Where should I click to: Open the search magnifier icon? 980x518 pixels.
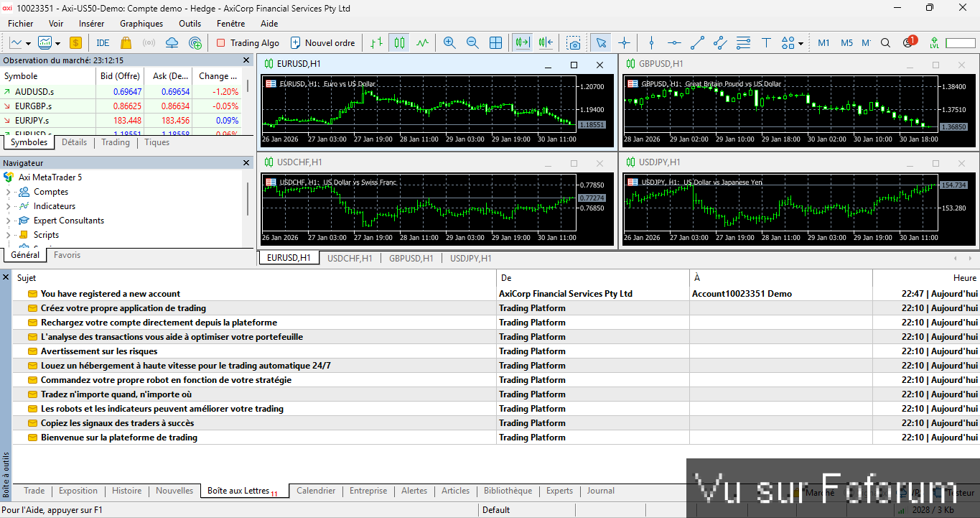pyautogui.click(x=885, y=43)
